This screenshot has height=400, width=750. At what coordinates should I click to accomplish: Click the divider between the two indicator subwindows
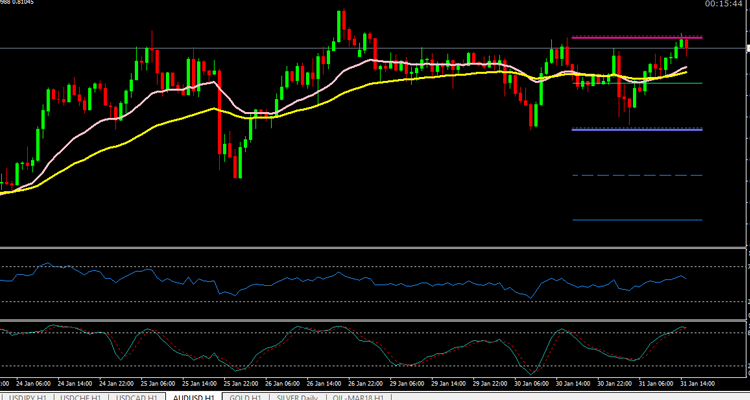click(x=375, y=321)
